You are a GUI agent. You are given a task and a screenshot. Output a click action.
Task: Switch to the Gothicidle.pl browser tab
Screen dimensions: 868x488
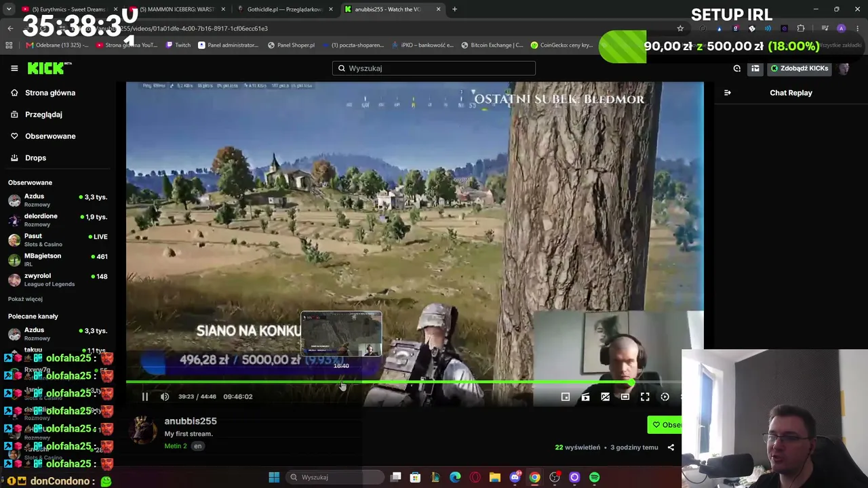tap(285, 9)
